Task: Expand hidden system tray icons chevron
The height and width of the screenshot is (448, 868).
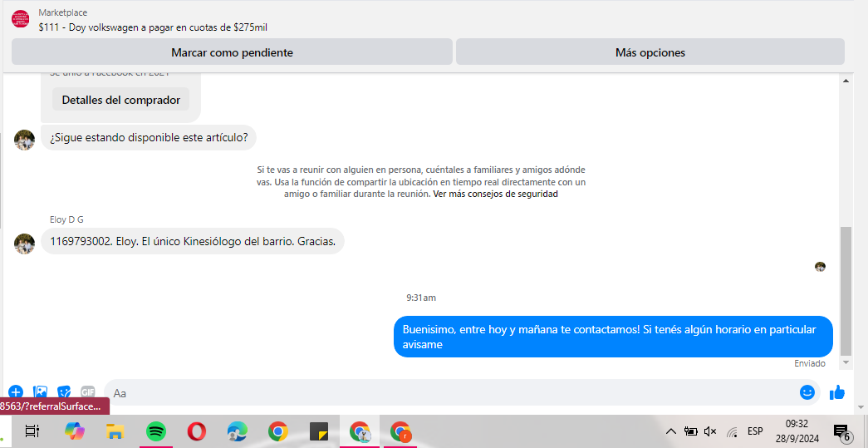Action: point(670,431)
